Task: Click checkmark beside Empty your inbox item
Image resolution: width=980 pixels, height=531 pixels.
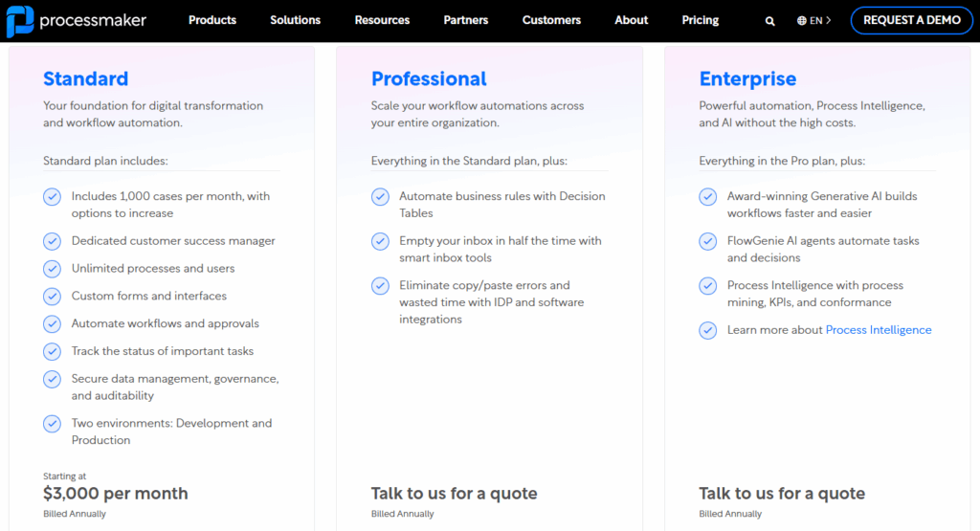Action: [380, 241]
